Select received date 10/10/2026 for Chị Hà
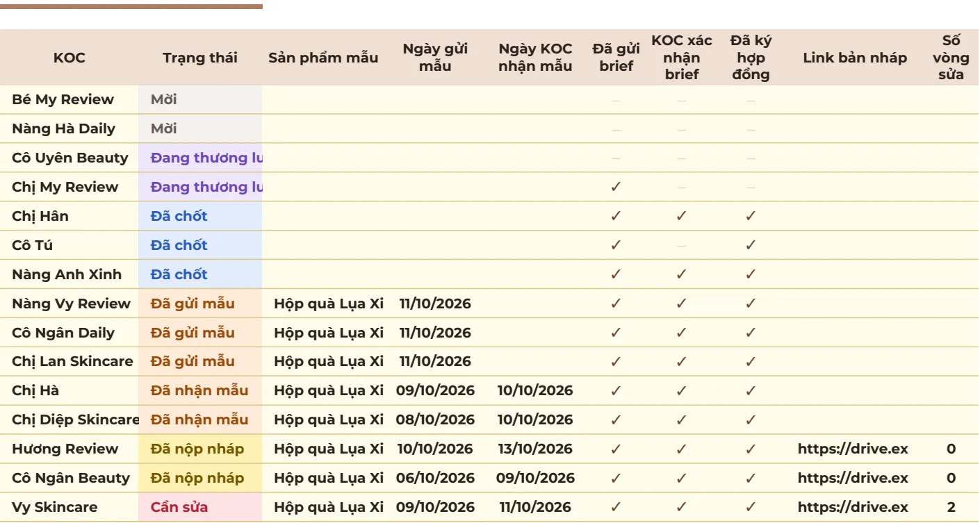The width and height of the screenshot is (980, 523). [535, 390]
